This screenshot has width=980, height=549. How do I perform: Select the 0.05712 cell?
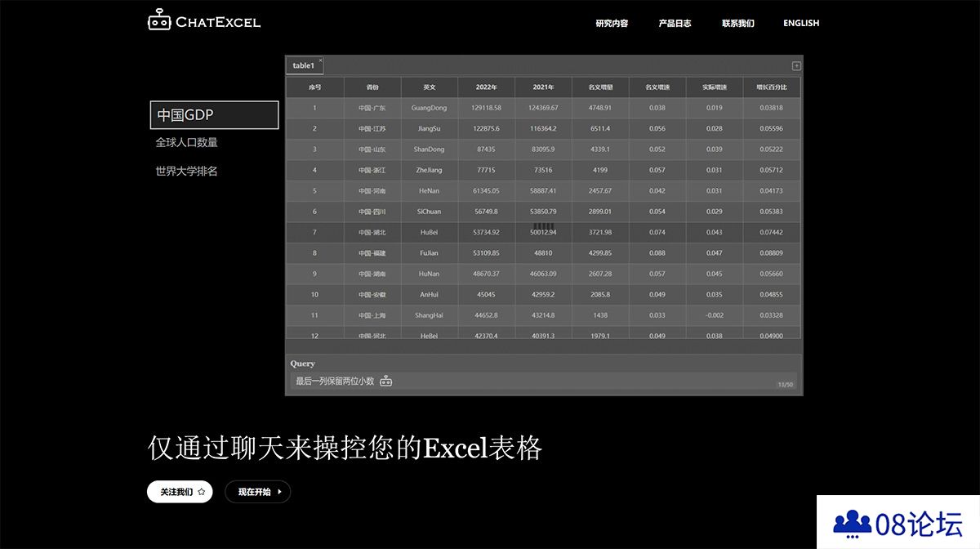click(x=772, y=170)
